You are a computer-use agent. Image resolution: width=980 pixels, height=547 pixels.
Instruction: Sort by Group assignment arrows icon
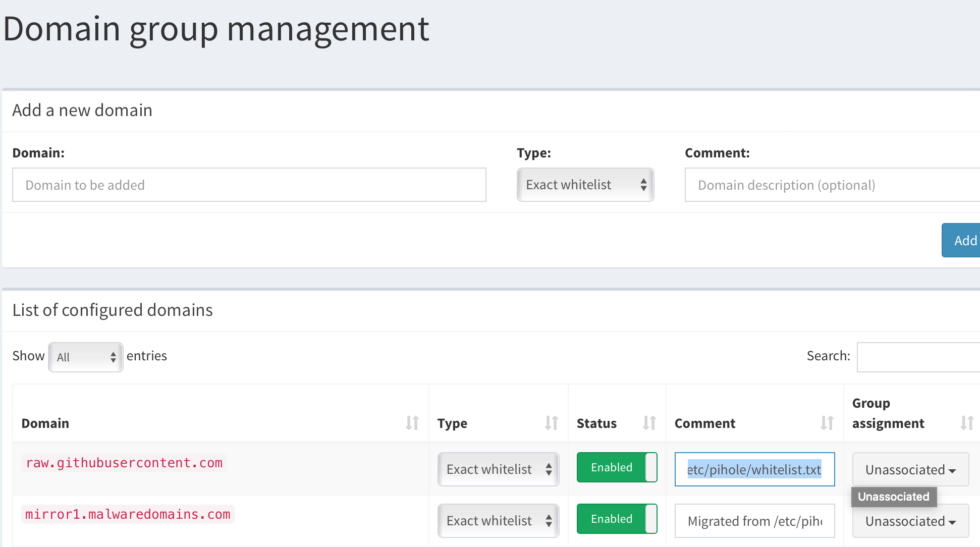coord(966,423)
